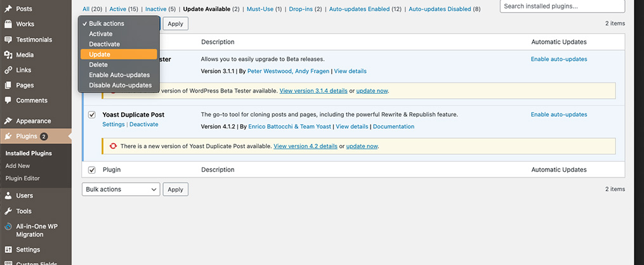644x265 pixels.
Task: Open Peter Westwood, Andy Fragen author link
Action: 288,71
